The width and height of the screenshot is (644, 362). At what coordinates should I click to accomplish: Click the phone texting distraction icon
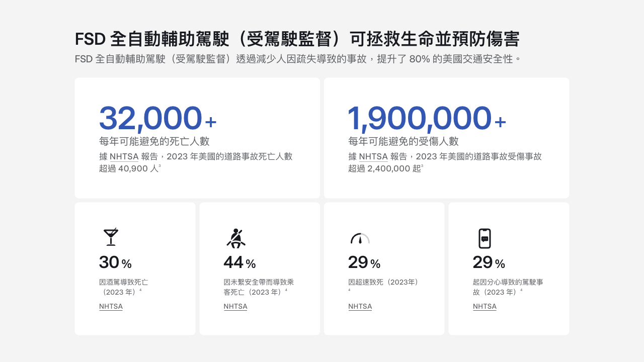coord(485,238)
